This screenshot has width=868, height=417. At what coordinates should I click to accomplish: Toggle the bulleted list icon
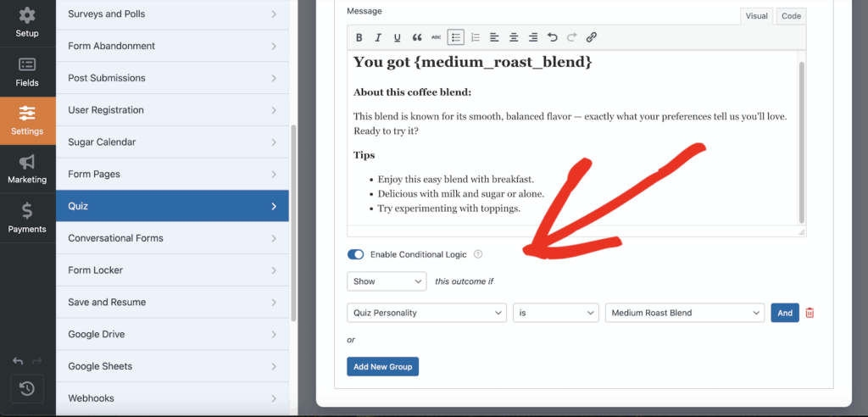[x=456, y=37]
